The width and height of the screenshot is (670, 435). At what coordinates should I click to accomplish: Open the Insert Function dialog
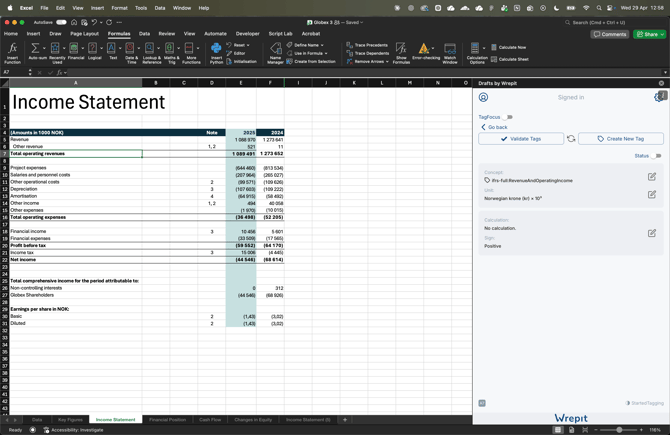point(12,53)
